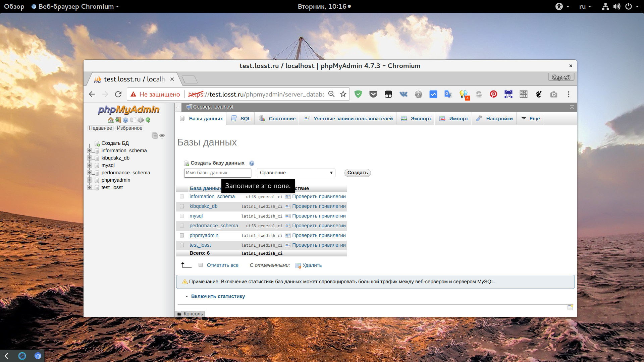644x362 pixels.
Task: Open Ещё dropdown tab
Action: [x=531, y=119]
